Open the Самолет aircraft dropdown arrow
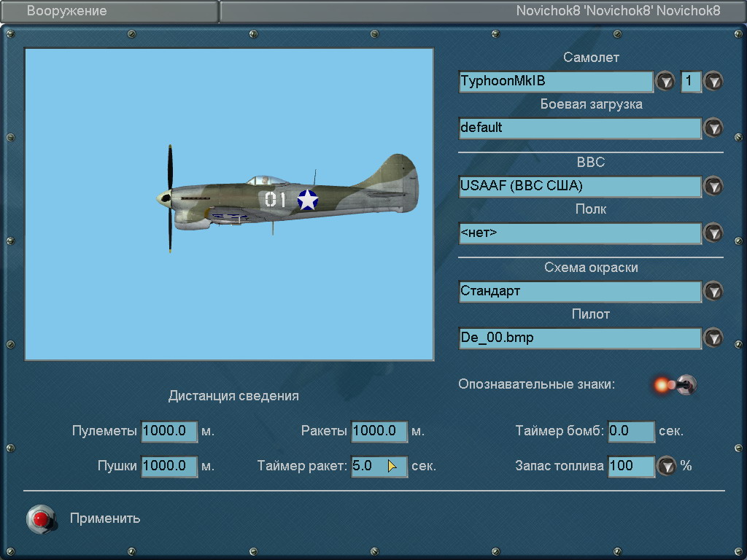Screen dimensions: 747x560 [x=665, y=81]
